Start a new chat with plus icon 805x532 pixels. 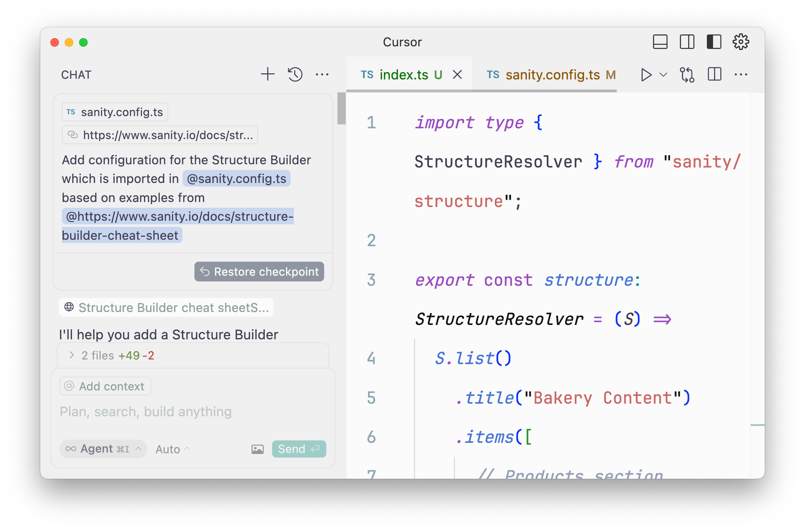point(267,74)
